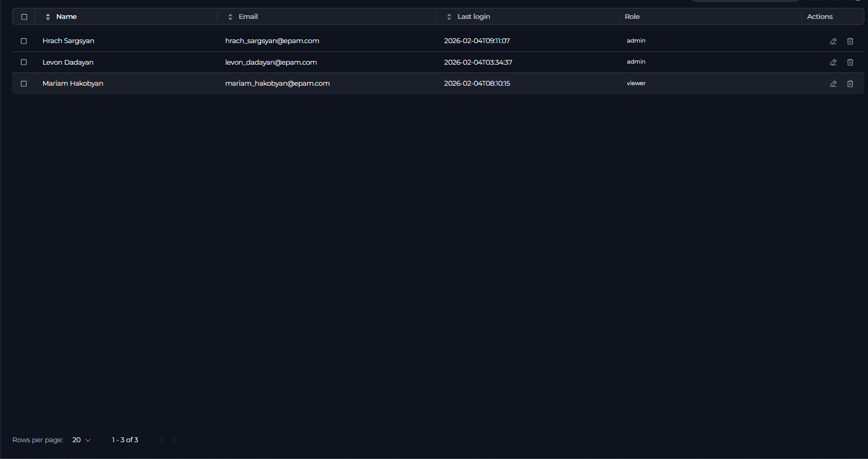This screenshot has height=459, width=868.
Task: Edit the Hrach Sargsyan user row
Action: click(833, 41)
